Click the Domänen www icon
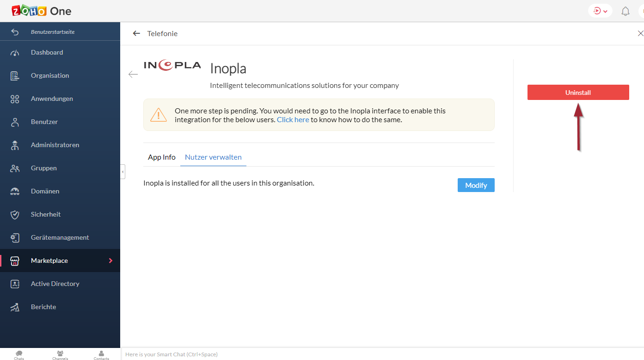 coord(15,192)
